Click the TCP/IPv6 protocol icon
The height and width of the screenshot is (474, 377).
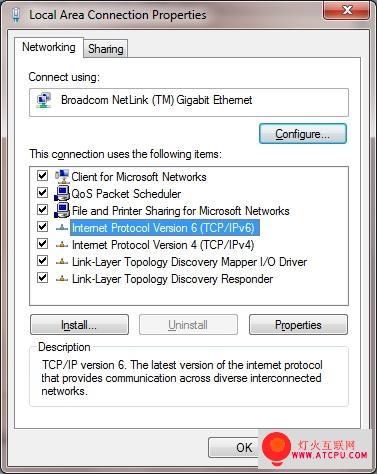(x=62, y=228)
